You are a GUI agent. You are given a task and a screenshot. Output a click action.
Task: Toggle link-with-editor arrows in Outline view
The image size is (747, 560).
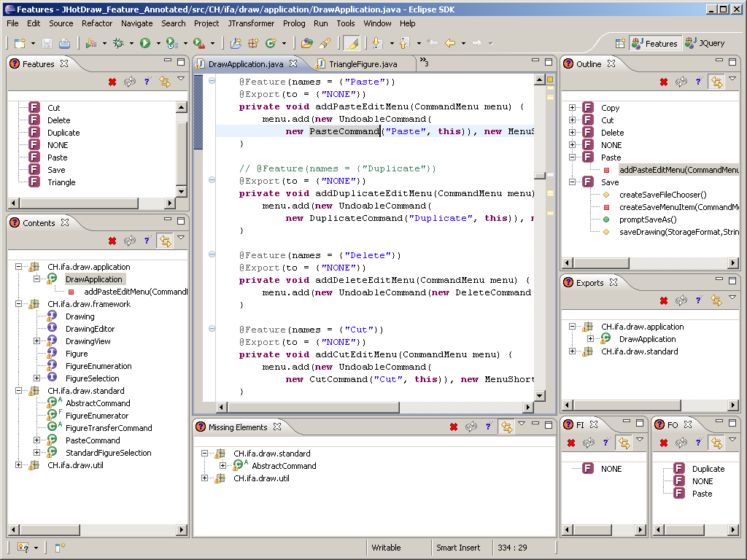tap(716, 82)
